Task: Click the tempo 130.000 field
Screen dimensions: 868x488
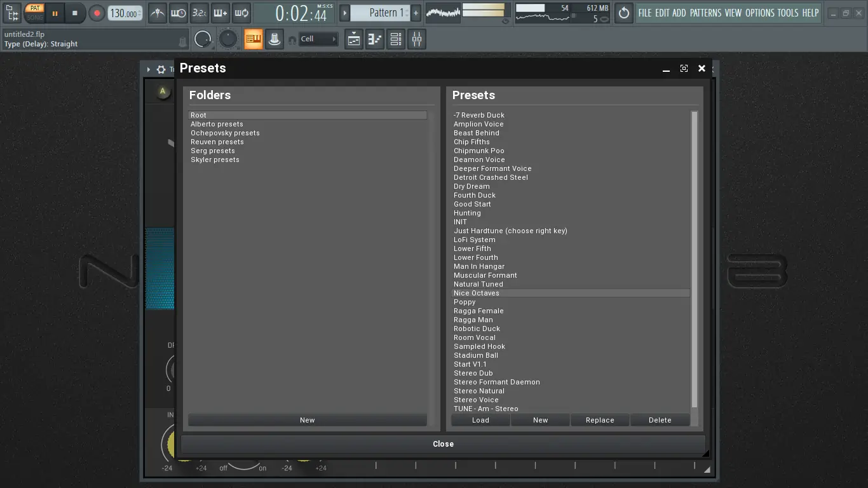Action: (x=125, y=13)
